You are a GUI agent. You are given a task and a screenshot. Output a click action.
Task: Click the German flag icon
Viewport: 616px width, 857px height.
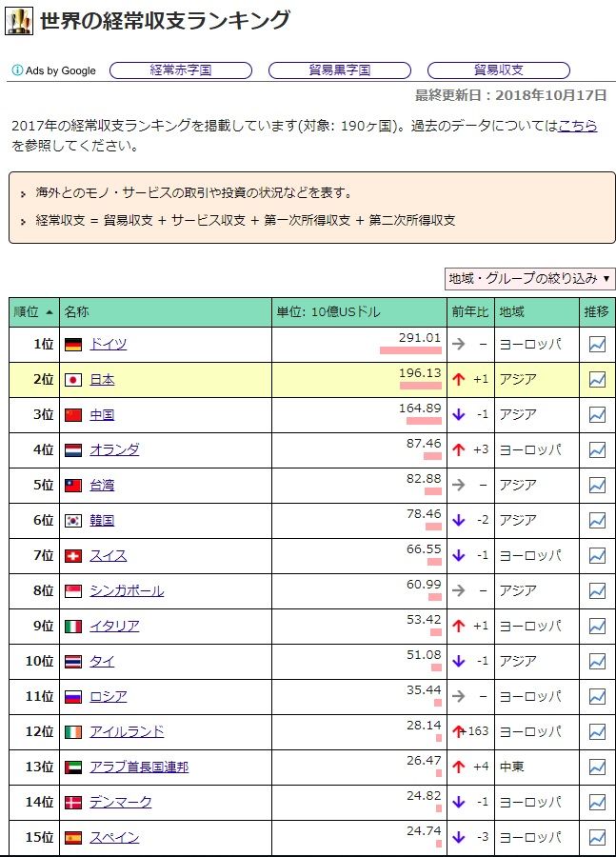(72, 345)
